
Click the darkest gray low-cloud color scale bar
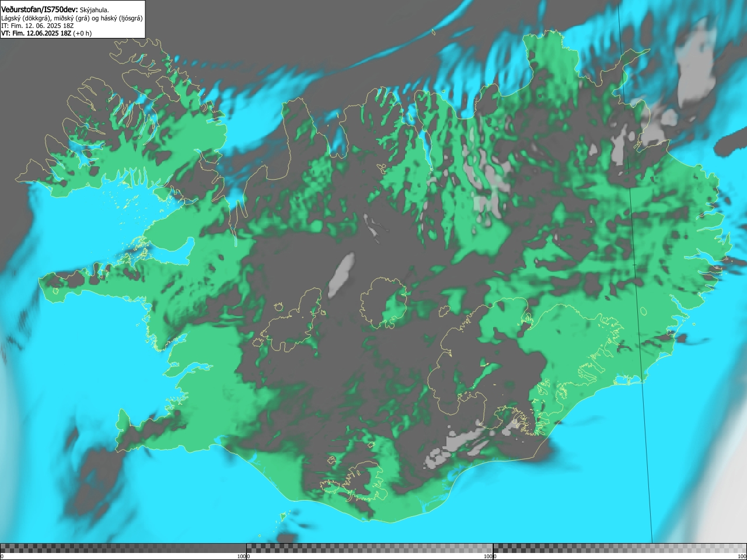point(123,548)
